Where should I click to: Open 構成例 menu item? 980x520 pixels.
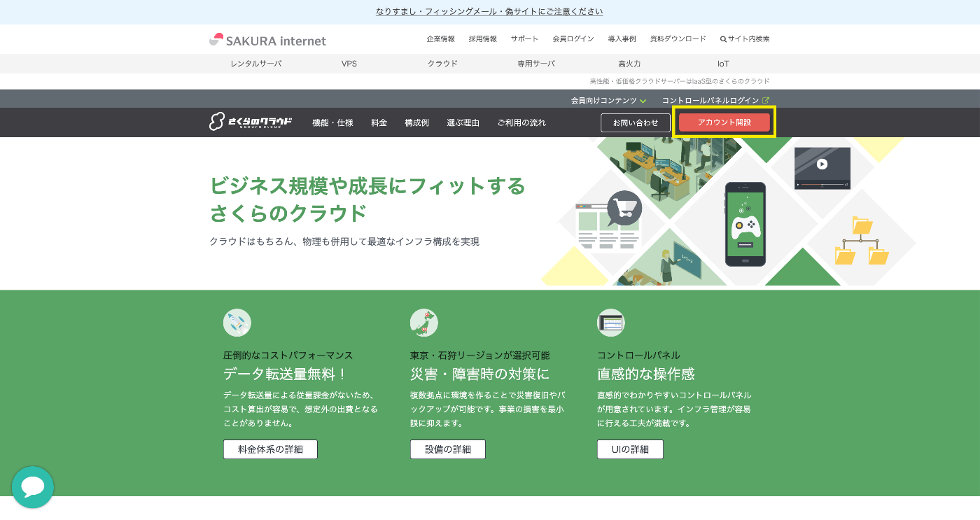click(416, 122)
